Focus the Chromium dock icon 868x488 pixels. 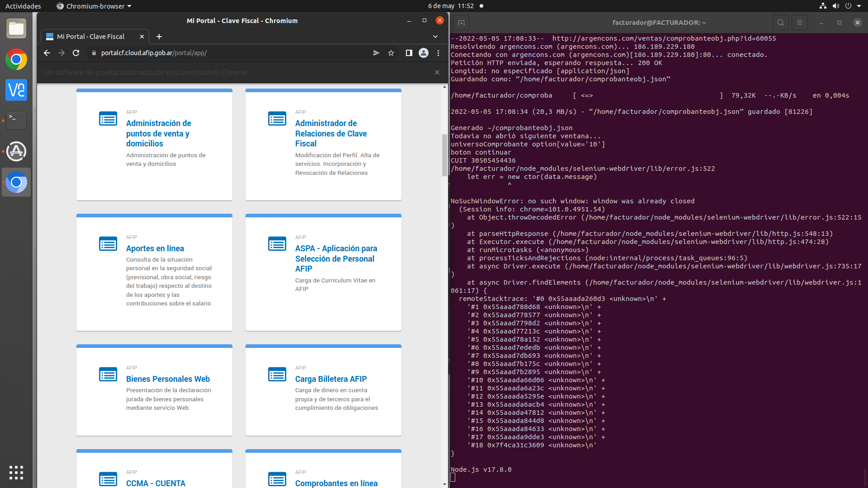coord(16,182)
